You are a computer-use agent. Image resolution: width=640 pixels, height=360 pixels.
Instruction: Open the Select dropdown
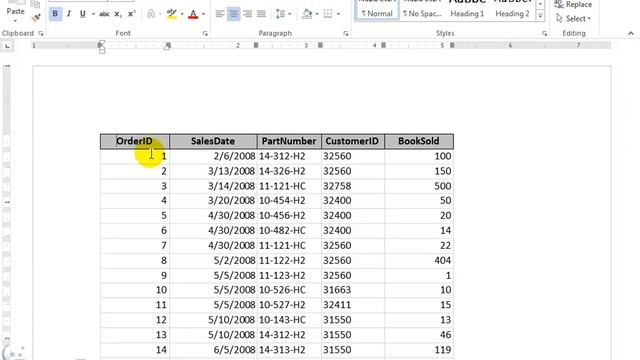[x=573, y=18]
